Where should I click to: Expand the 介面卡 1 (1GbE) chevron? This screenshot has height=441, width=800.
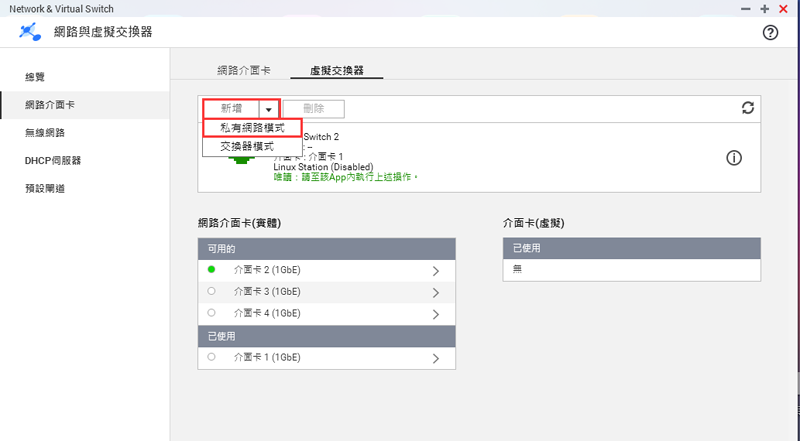(436, 358)
